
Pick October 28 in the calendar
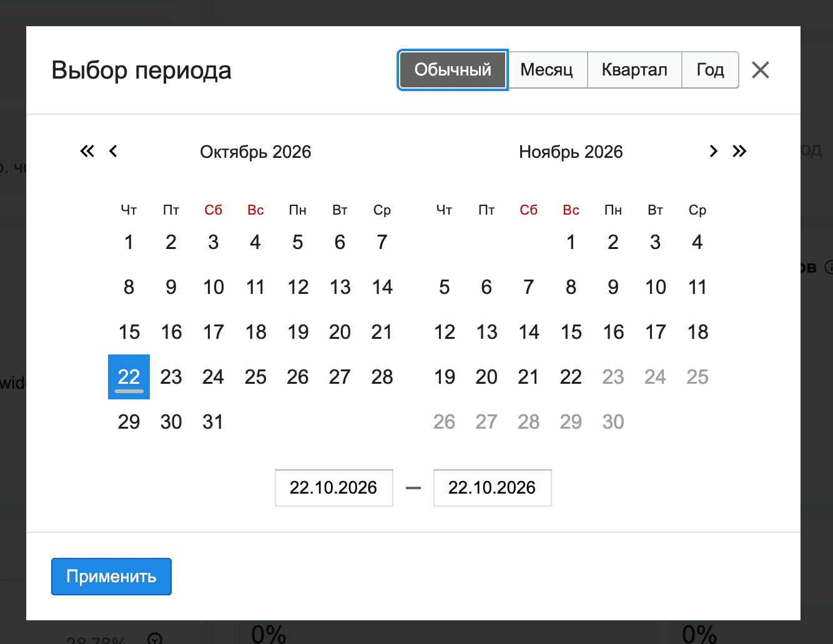click(x=382, y=377)
